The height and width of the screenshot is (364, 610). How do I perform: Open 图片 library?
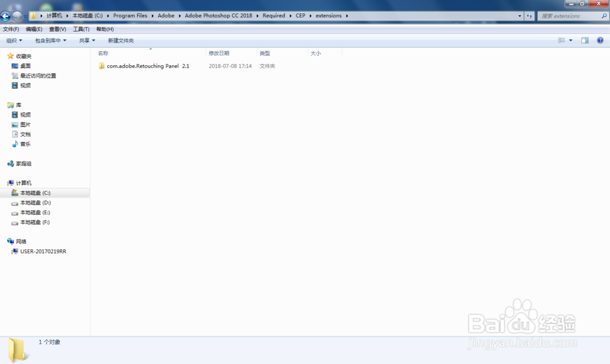click(x=25, y=124)
